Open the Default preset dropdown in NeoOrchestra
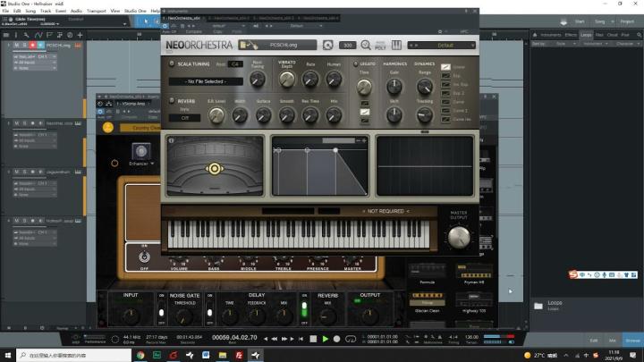The width and height of the screenshot is (644, 362). pos(442,46)
